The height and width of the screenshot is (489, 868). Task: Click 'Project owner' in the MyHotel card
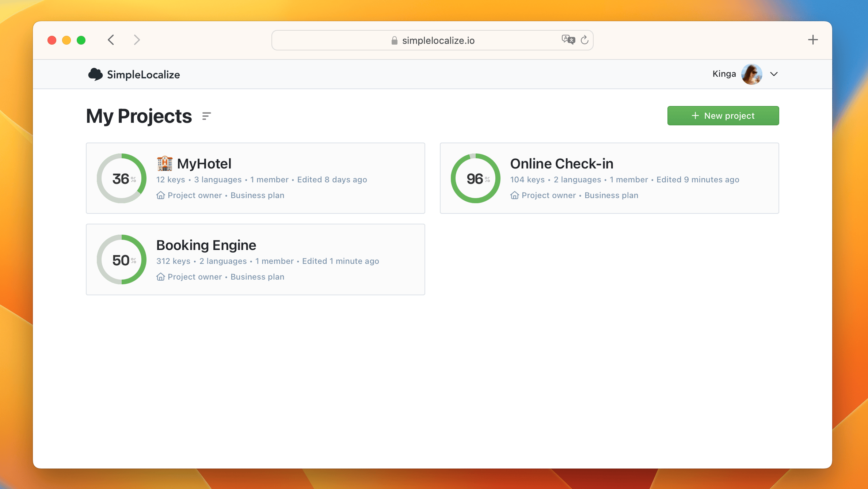coord(195,195)
